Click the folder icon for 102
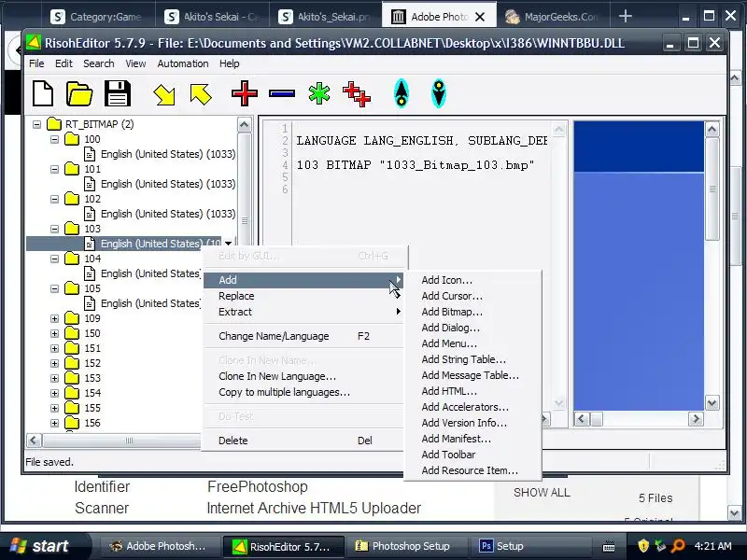The width and height of the screenshot is (747, 560). click(72, 199)
